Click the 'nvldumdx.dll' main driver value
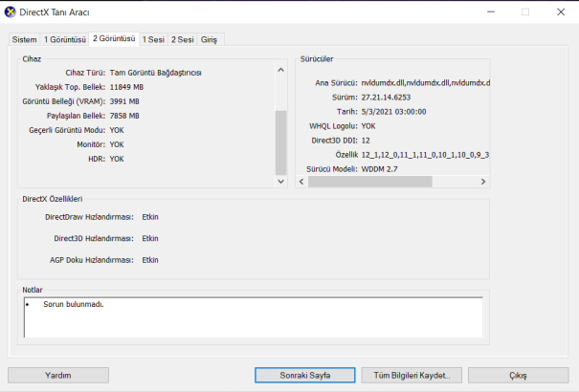The image size is (579, 392). [x=425, y=83]
